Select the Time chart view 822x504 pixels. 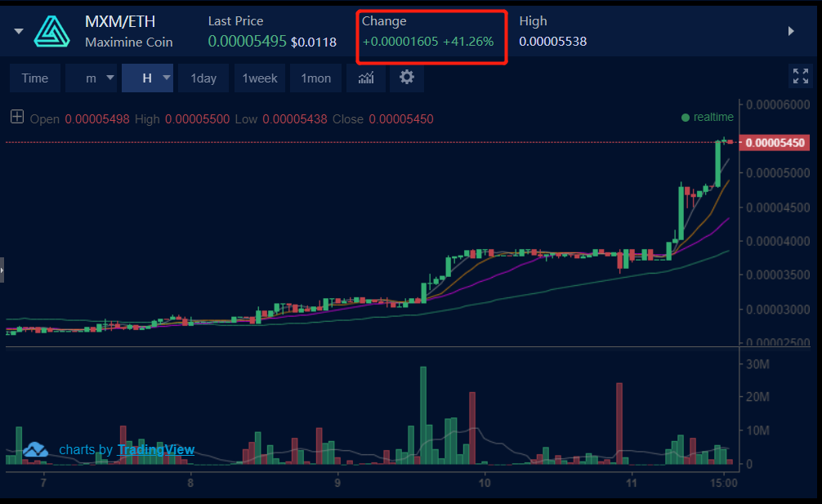35,78
